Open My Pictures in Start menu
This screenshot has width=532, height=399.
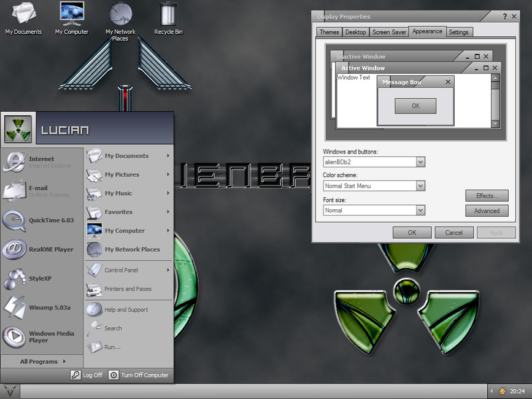129,174
